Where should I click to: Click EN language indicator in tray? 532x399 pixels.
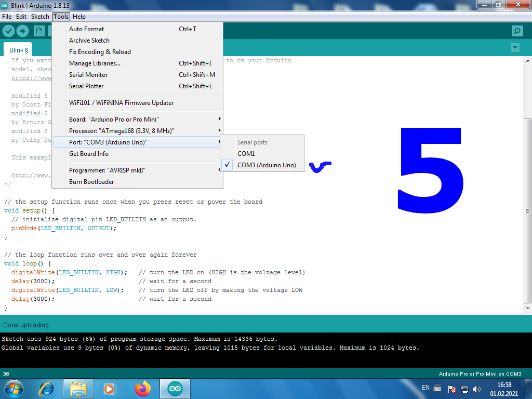point(426,388)
